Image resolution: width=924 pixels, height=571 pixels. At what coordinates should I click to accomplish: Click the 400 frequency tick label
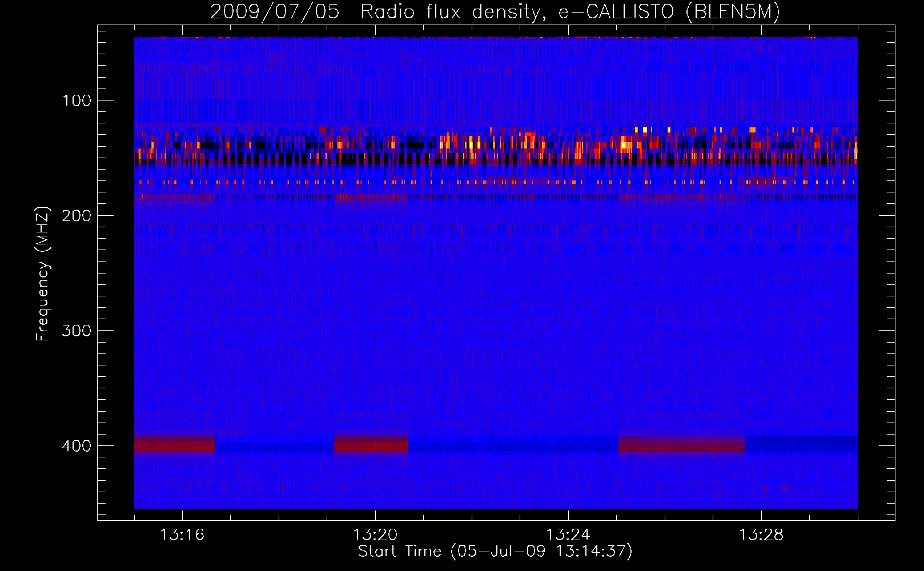(77, 446)
